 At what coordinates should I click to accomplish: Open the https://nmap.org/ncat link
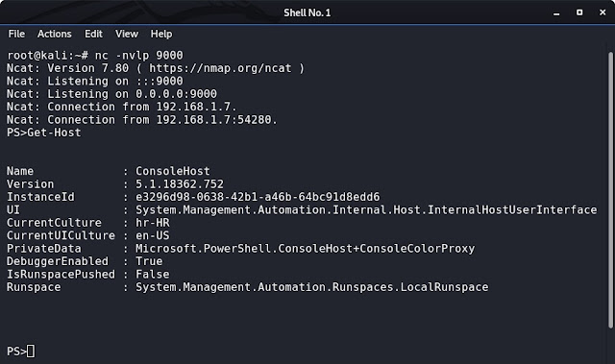[x=220, y=68]
